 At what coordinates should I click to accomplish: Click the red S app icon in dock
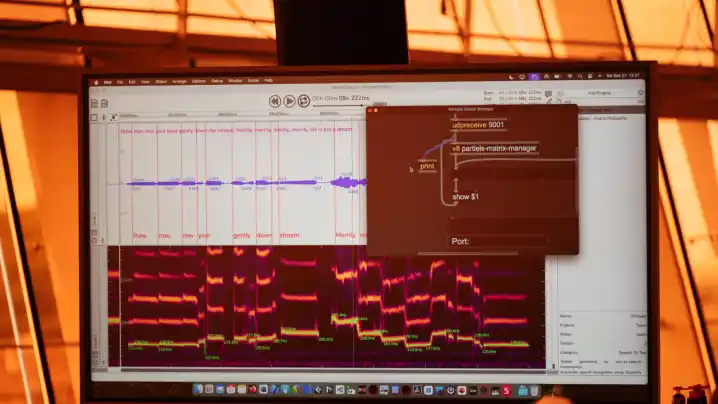[508, 389]
